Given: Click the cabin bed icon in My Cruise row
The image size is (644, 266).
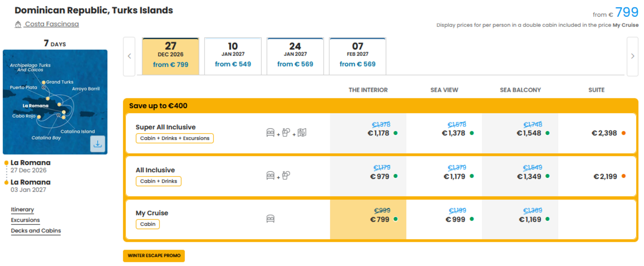Looking at the screenshot, I should [271, 219].
